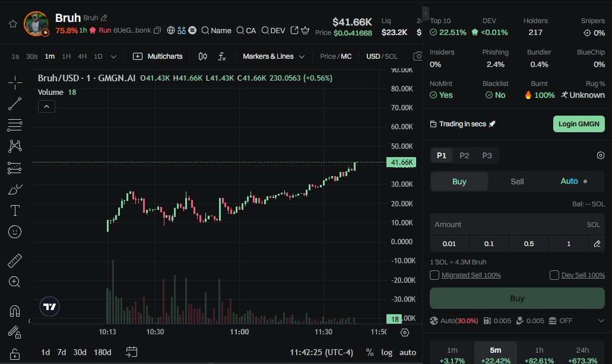Select the brush drawing tool
The height and width of the screenshot is (364, 612).
pos(15,189)
